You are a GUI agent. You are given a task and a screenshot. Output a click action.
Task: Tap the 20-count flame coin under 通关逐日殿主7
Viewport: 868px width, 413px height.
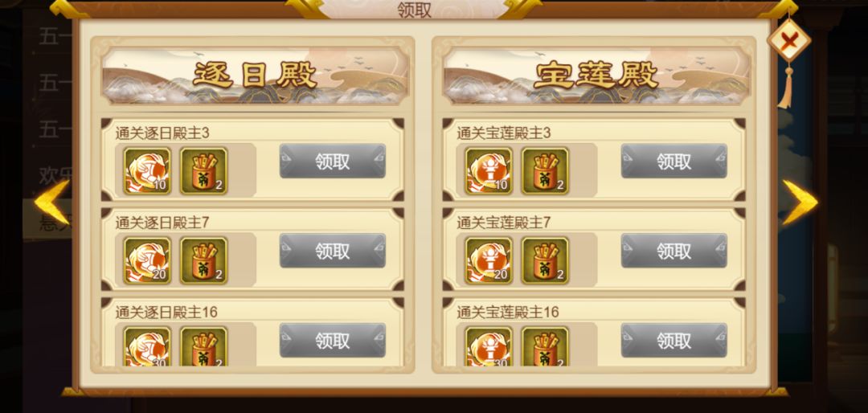pyautogui.click(x=147, y=260)
